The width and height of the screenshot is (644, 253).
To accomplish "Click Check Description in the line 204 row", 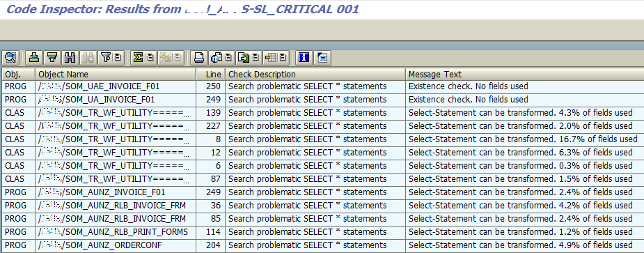I will tap(307, 245).
